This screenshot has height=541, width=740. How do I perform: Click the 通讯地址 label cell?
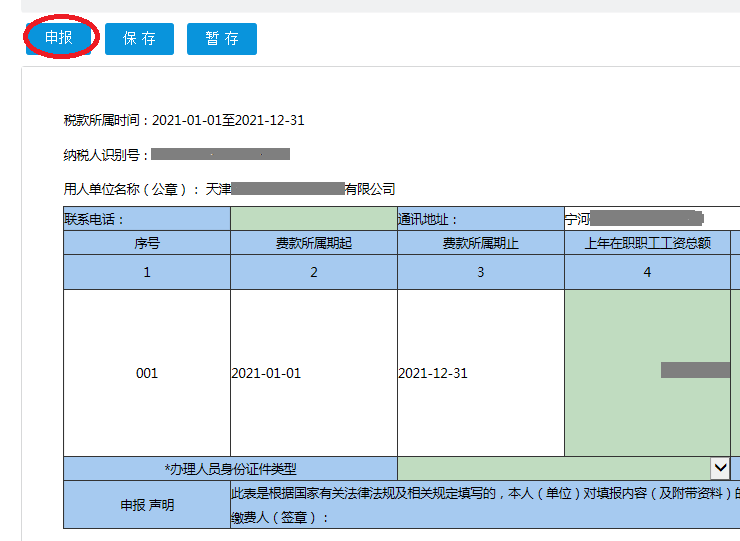pyautogui.click(x=480, y=219)
